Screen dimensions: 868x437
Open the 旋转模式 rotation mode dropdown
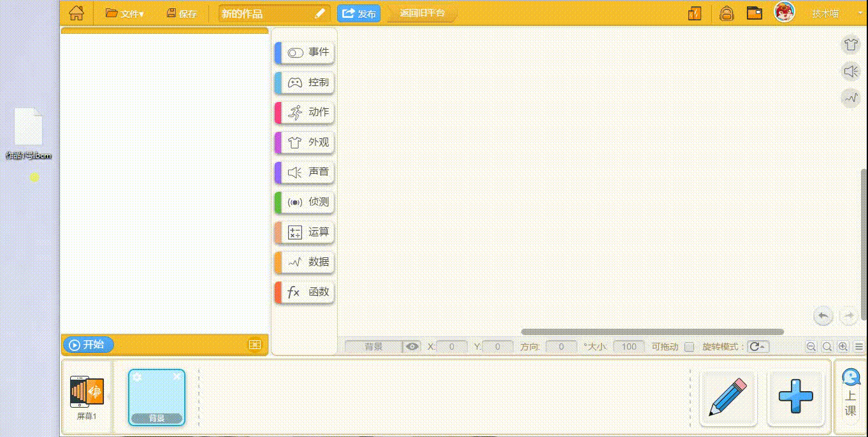[x=758, y=347]
